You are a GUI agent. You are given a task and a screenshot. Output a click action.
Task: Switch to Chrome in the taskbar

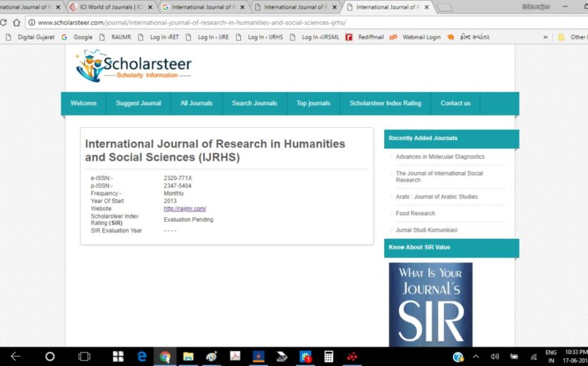(165, 357)
